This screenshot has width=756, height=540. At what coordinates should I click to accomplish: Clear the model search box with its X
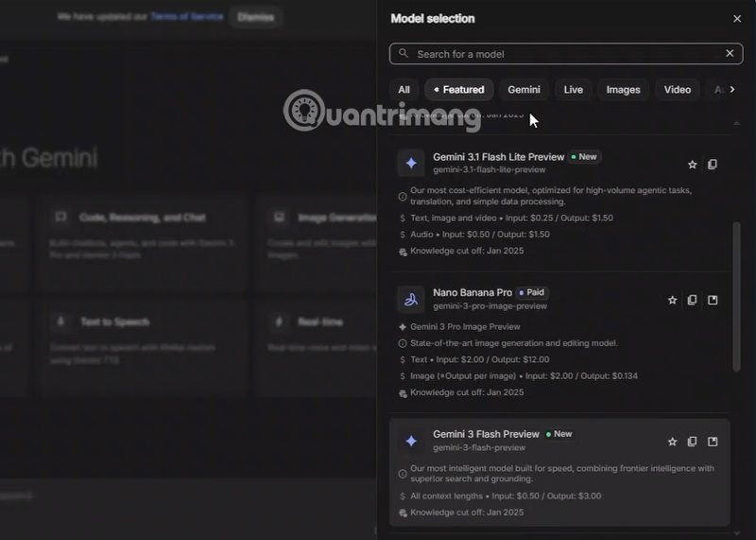(730, 54)
